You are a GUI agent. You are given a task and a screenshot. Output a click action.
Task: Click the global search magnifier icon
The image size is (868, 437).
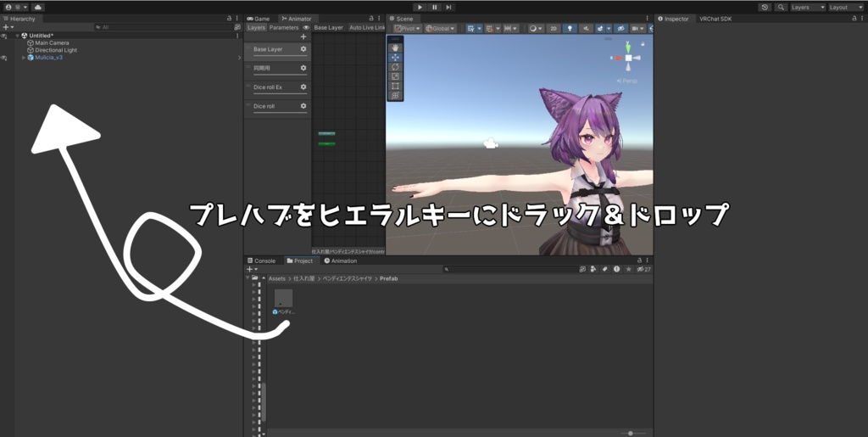point(781,7)
